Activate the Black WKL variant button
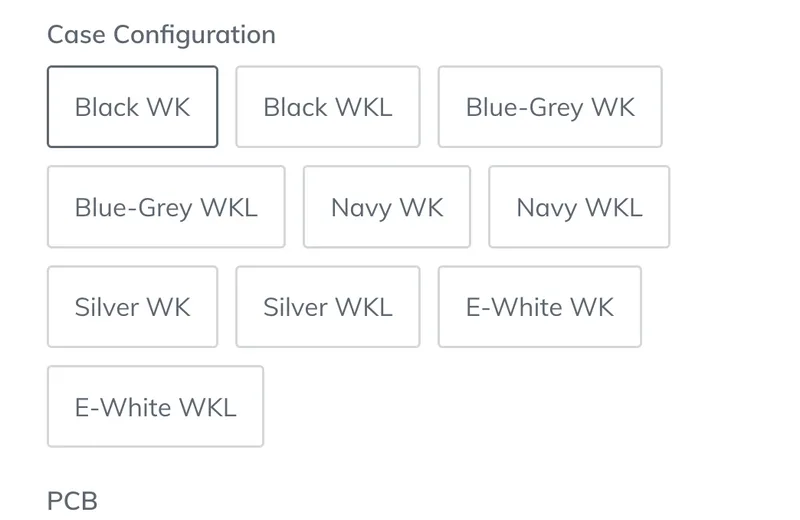Viewport: 800px width, 520px height. tap(328, 107)
